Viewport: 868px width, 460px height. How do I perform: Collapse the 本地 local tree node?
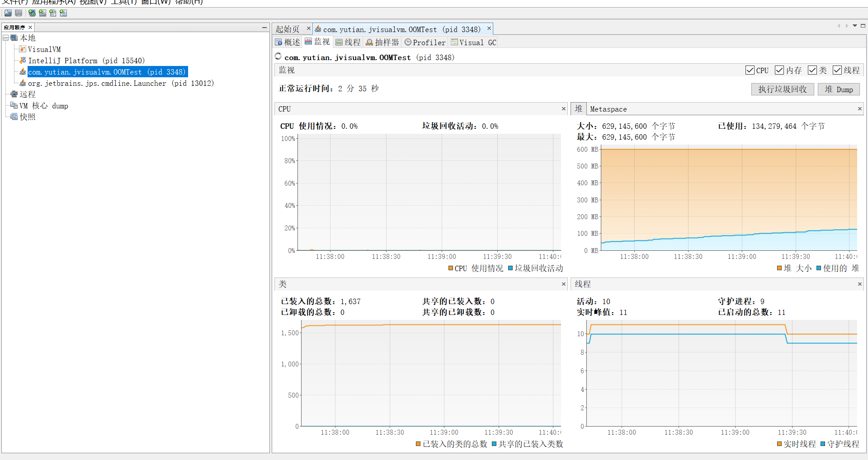click(x=6, y=38)
